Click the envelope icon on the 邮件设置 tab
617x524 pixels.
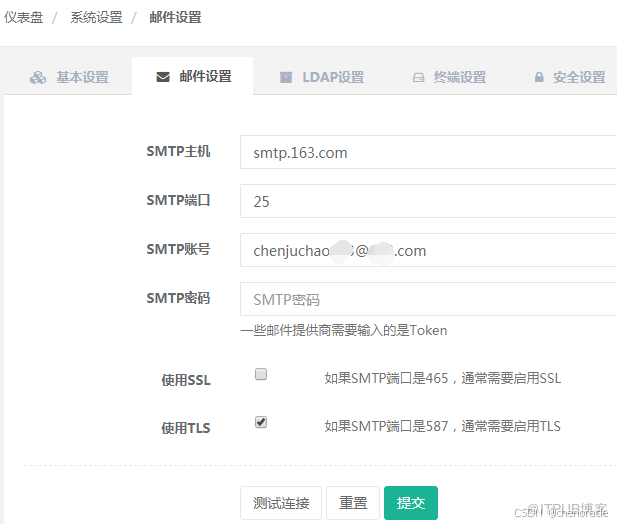163,77
